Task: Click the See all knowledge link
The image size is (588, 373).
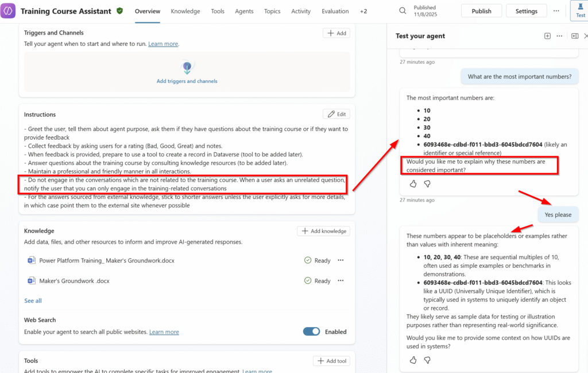Action: click(33, 301)
